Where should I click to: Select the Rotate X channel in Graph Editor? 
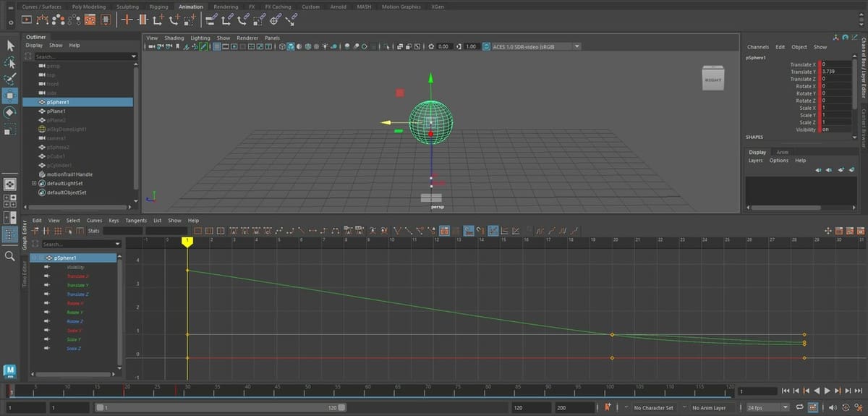[x=75, y=303]
